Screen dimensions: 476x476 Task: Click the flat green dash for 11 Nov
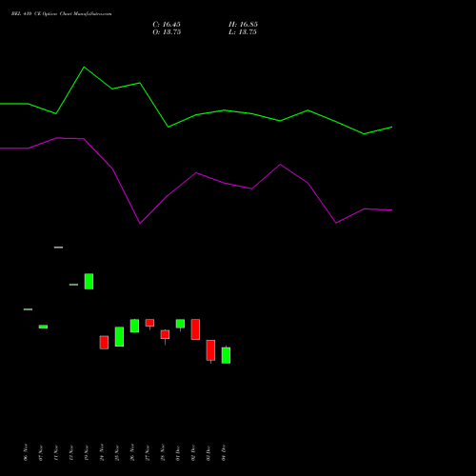(58, 248)
